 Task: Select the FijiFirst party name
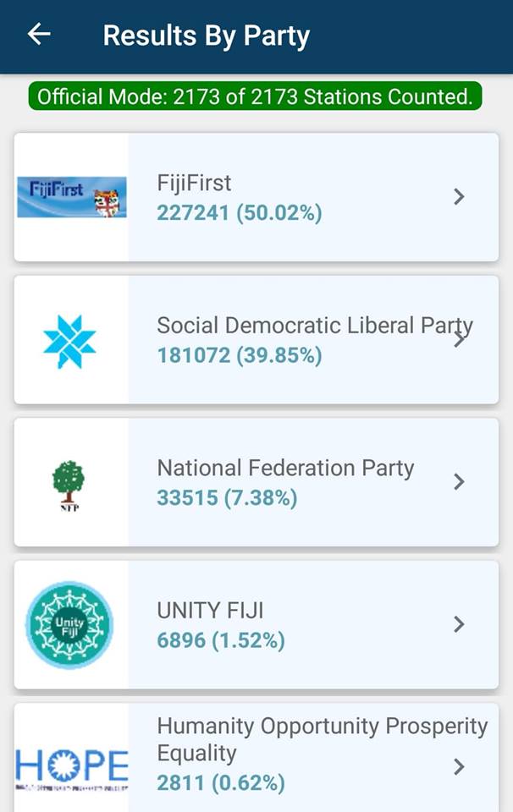(x=194, y=184)
